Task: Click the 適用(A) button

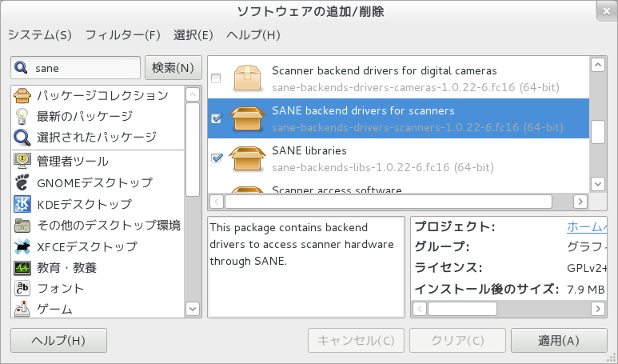Action: pyautogui.click(x=559, y=340)
